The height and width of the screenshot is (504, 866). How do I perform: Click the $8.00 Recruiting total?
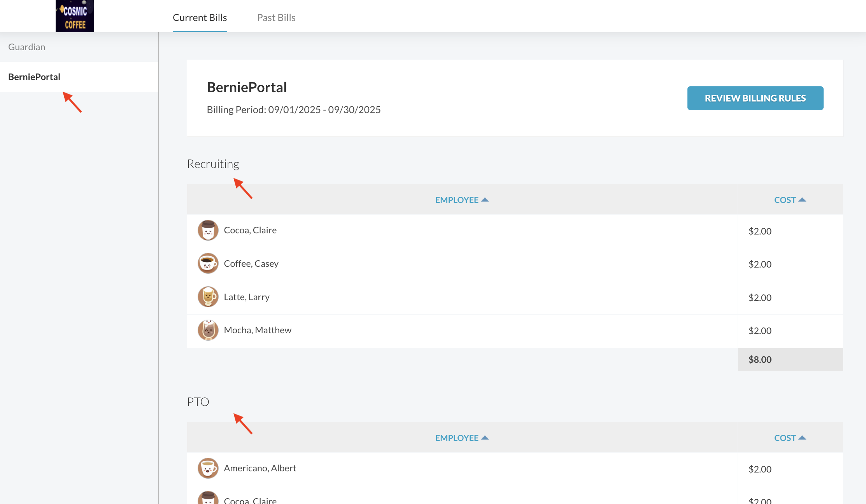tap(760, 360)
